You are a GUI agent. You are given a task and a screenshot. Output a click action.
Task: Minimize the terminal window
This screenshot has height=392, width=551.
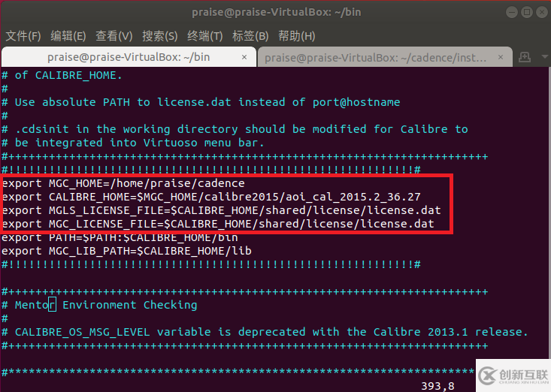pos(512,13)
